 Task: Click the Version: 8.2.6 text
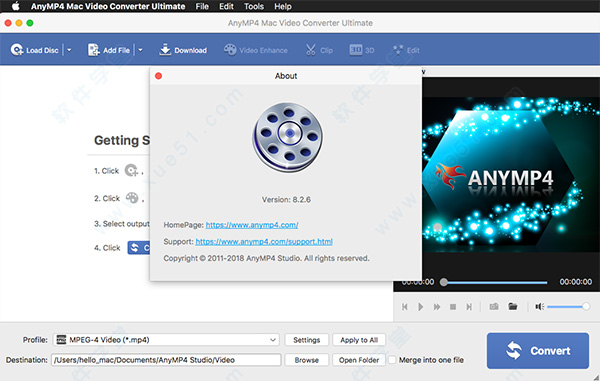(286, 199)
